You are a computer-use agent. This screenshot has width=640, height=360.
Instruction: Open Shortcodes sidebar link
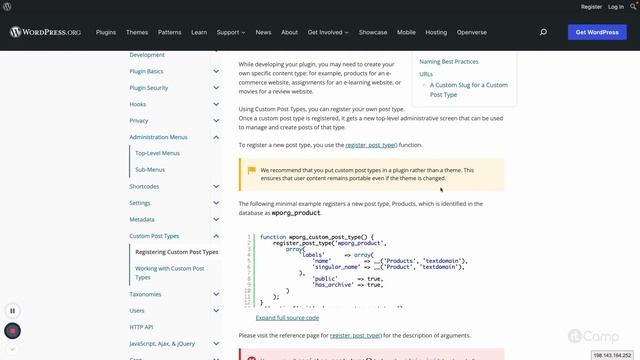pyautogui.click(x=144, y=187)
